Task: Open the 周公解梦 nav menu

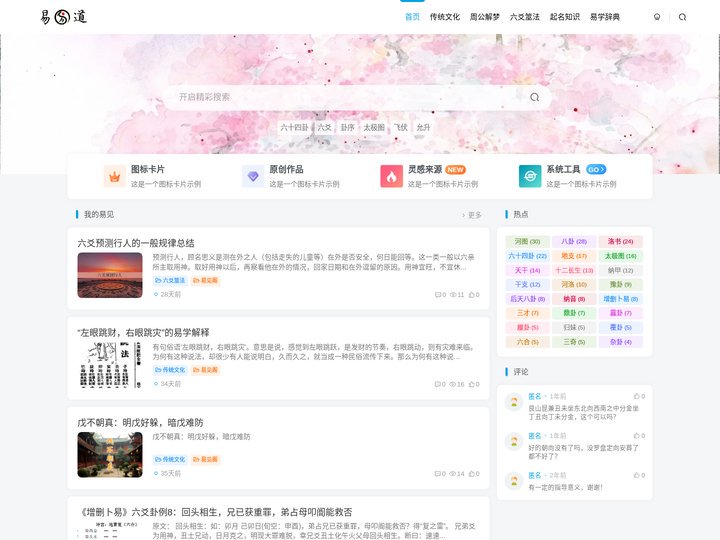Action: [484, 17]
